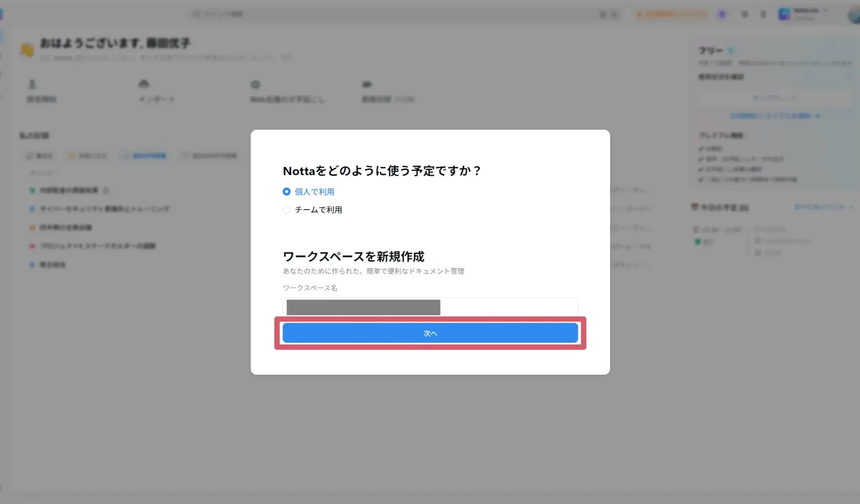Click the Web meeting transcription icon
This screenshot has width=860, height=504.
(255, 85)
